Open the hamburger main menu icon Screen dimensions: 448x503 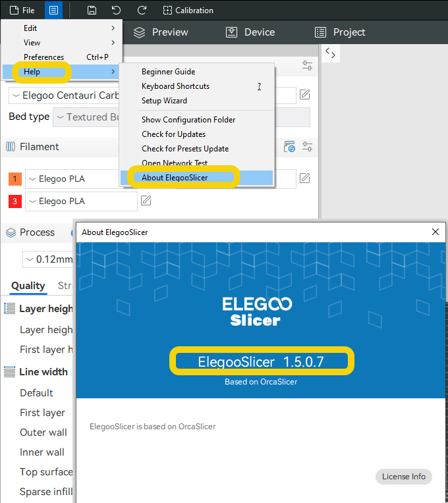point(54,11)
